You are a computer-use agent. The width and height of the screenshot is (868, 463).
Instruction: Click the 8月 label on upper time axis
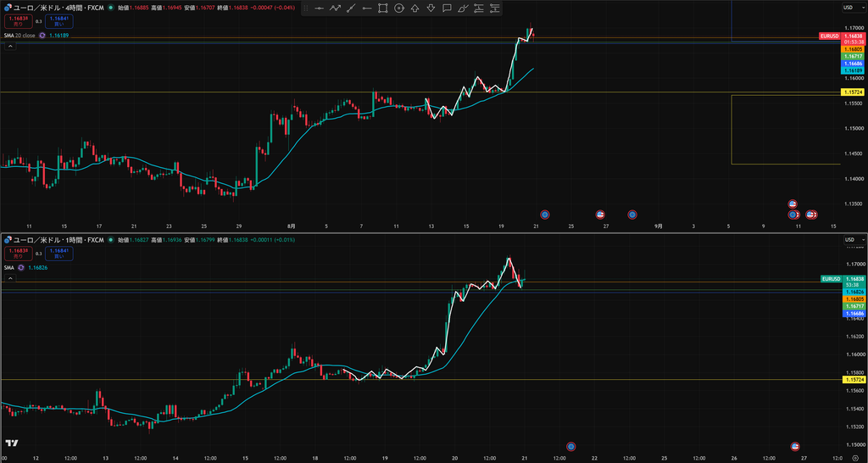(292, 226)
